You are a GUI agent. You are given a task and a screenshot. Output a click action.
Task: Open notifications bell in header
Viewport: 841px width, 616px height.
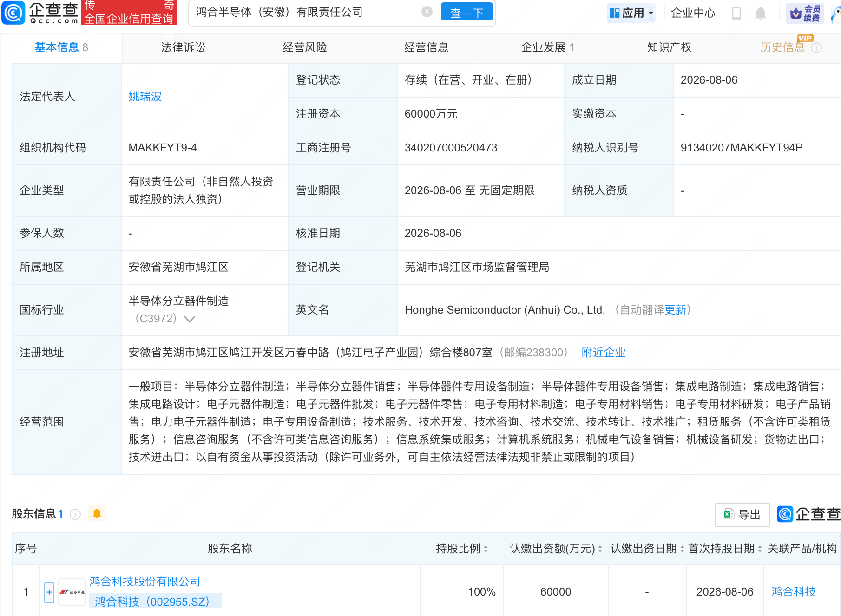(760, 13)
